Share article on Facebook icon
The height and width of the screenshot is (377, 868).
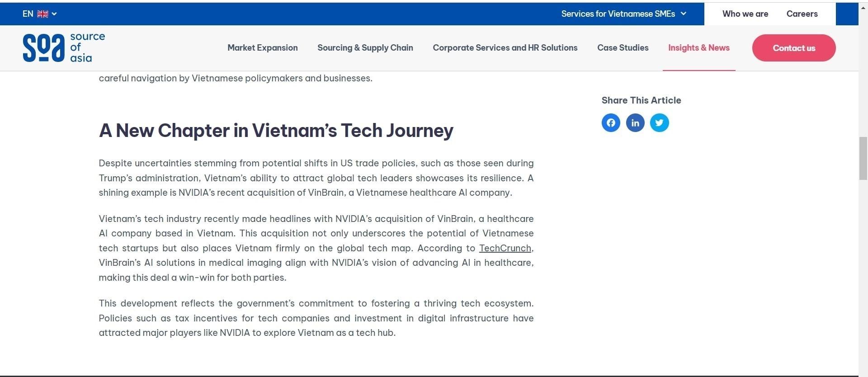pos(611,123)
